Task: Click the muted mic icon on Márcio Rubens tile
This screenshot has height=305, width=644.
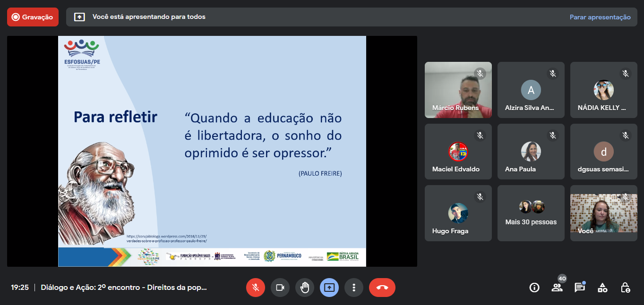Action: click(480, 74)
